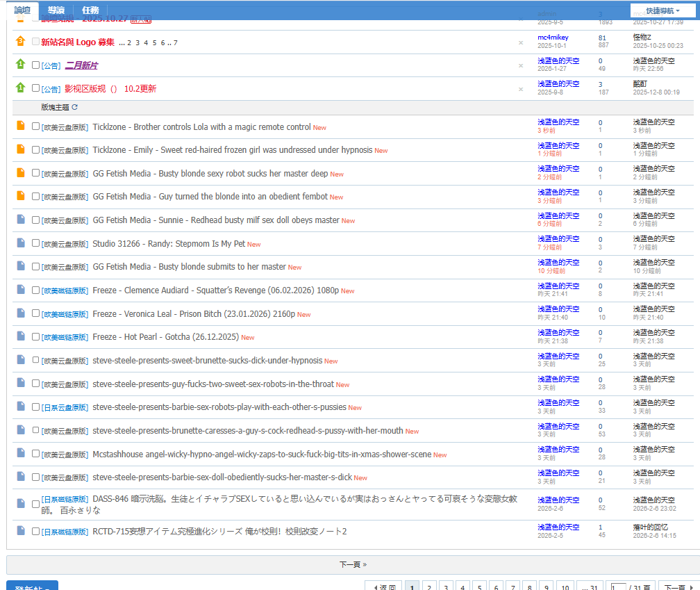Viewport: 700px width, 590px height.
Task: Click the green pinned arrow icon for 二月新片
Action: click(21, 65)
